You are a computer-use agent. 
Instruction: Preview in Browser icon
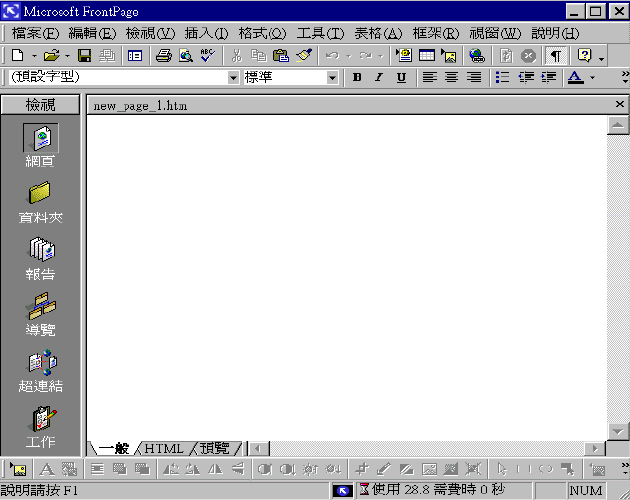coord(186,55)
